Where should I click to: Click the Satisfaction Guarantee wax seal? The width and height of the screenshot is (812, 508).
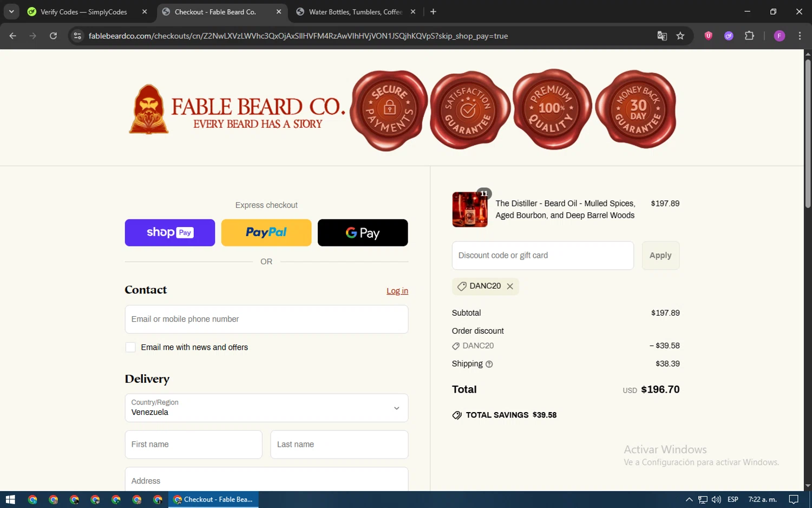[469, 110]
